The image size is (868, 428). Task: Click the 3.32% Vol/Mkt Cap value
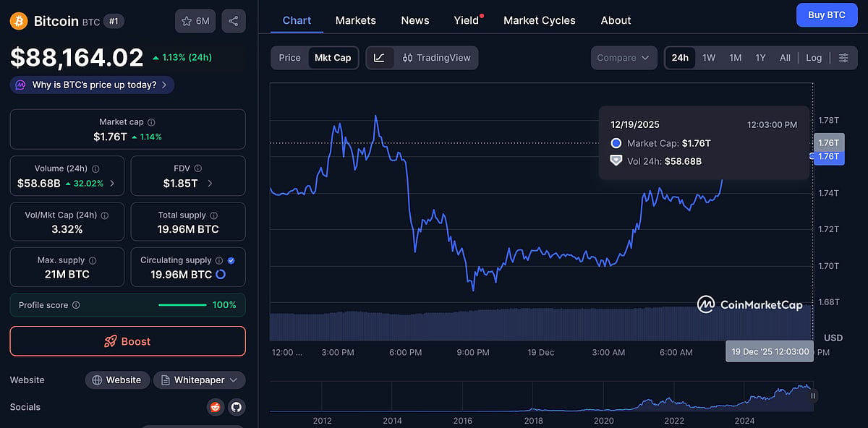click(x=67, y=229)
